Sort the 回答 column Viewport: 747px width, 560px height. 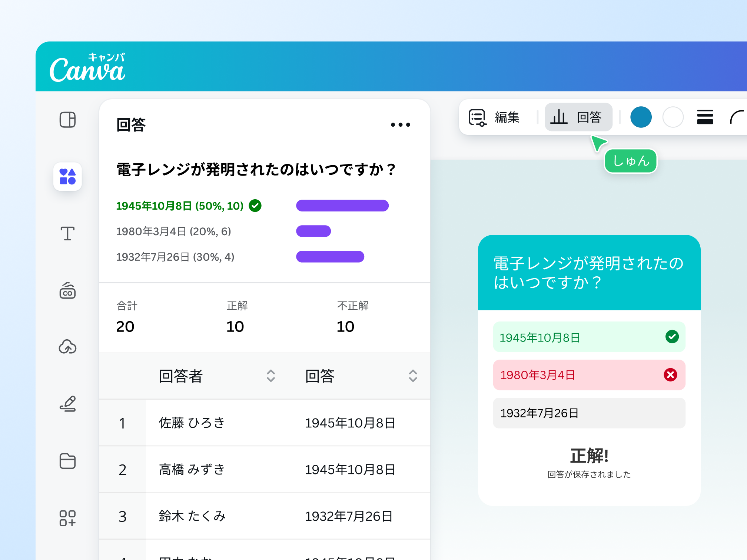(412, 376)
